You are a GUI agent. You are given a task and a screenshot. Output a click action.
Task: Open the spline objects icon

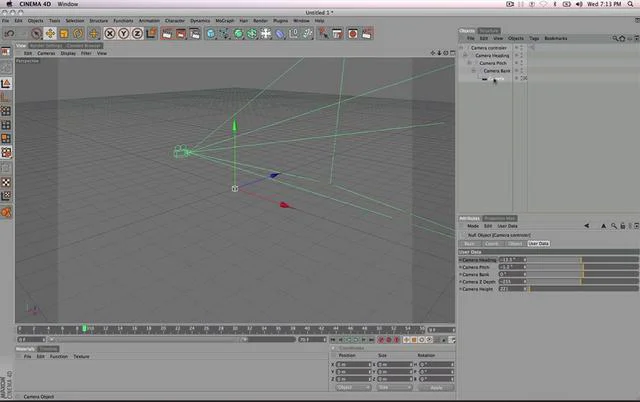pyautogui.click(x=224, y=33)
